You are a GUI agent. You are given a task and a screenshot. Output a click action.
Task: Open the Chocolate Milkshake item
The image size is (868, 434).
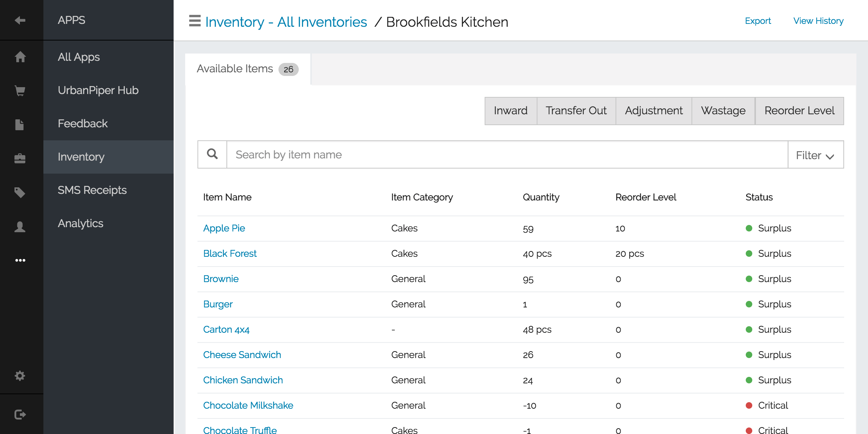[x=248, y=405]
